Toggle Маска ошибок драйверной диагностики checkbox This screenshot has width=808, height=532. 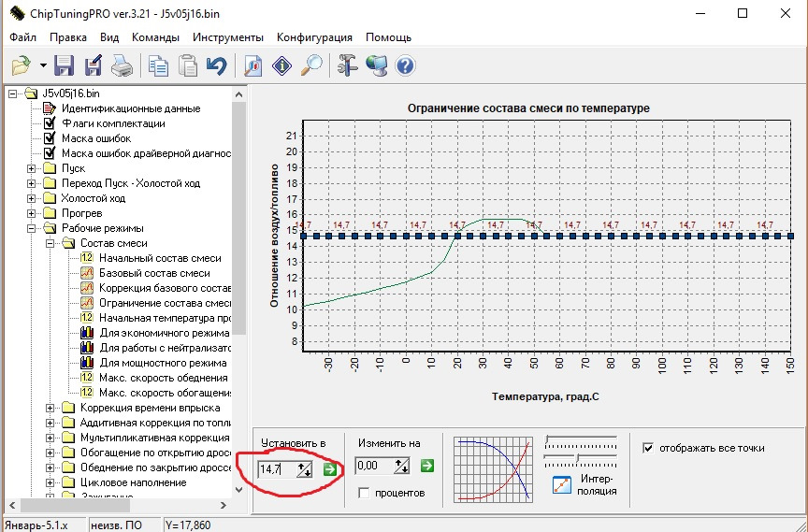click(x=50, y=153)
